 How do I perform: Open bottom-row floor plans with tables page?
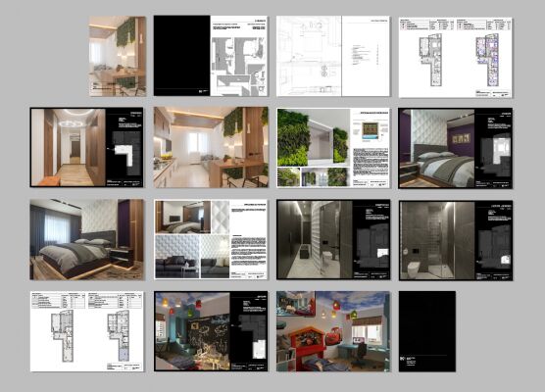[86, 331]
